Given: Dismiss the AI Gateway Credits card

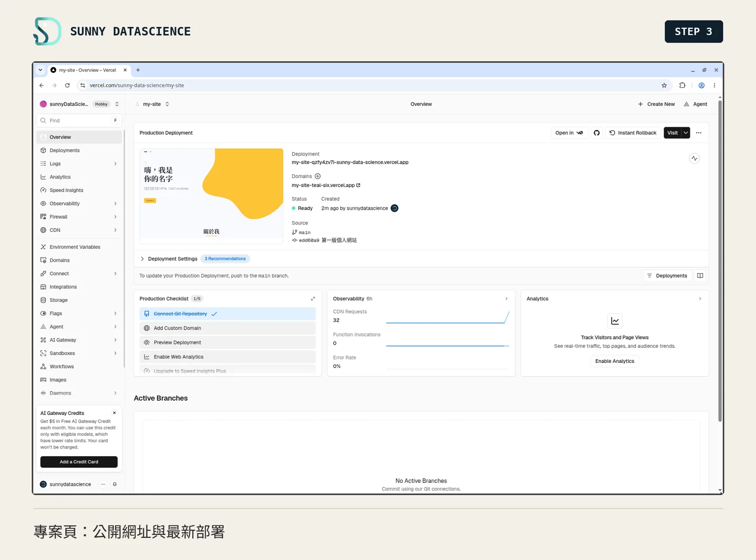Looking at the screenshot, I should tap(114, 413).
